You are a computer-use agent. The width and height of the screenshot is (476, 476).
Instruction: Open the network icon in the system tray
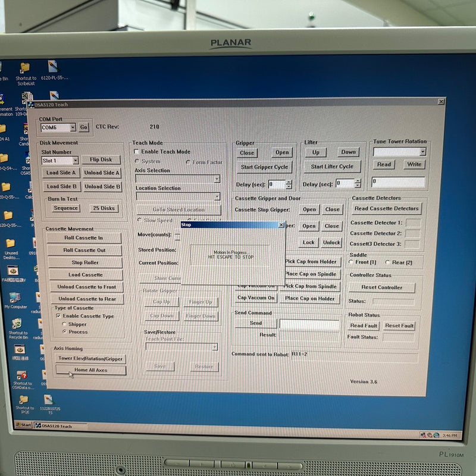click(x=422, y=434)
